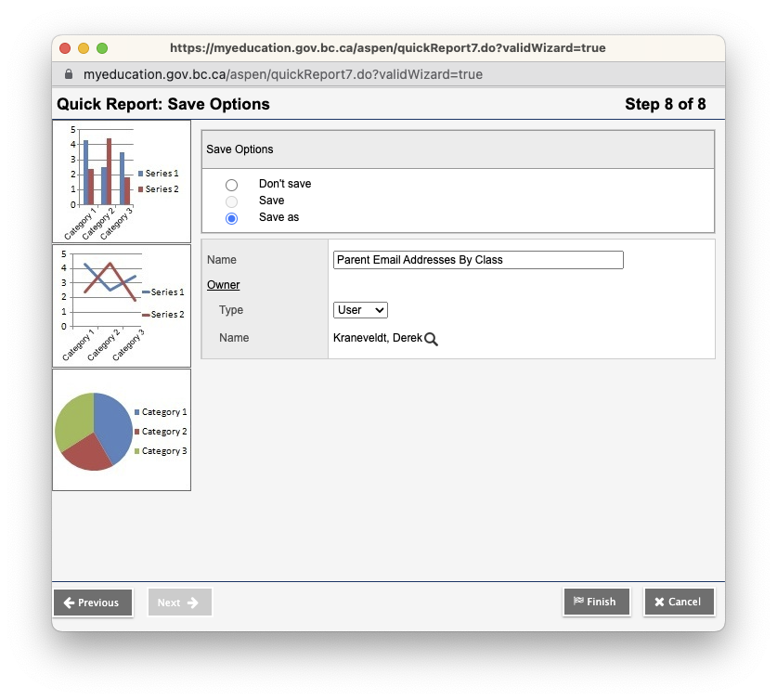Click the "Step 8 of 8" label
This screenshot has height=700, width=777.
point(665,104)
